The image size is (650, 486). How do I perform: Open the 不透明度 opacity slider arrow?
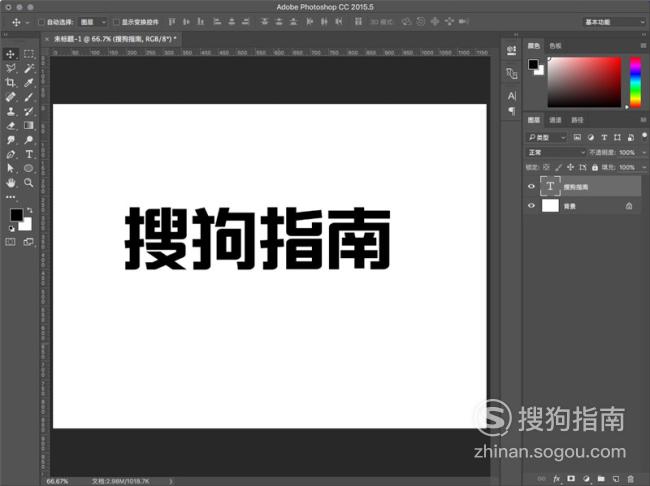click(644, 153)
